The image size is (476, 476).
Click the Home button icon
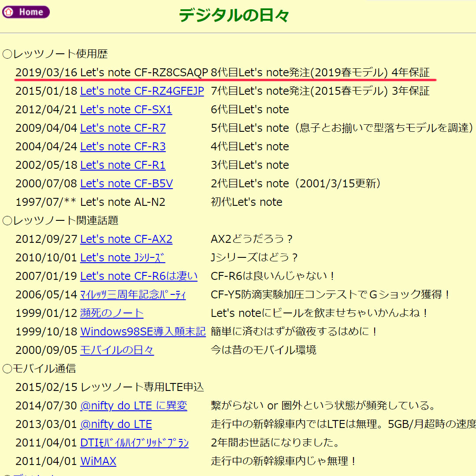pyautogui.click(x=26, y=12)
